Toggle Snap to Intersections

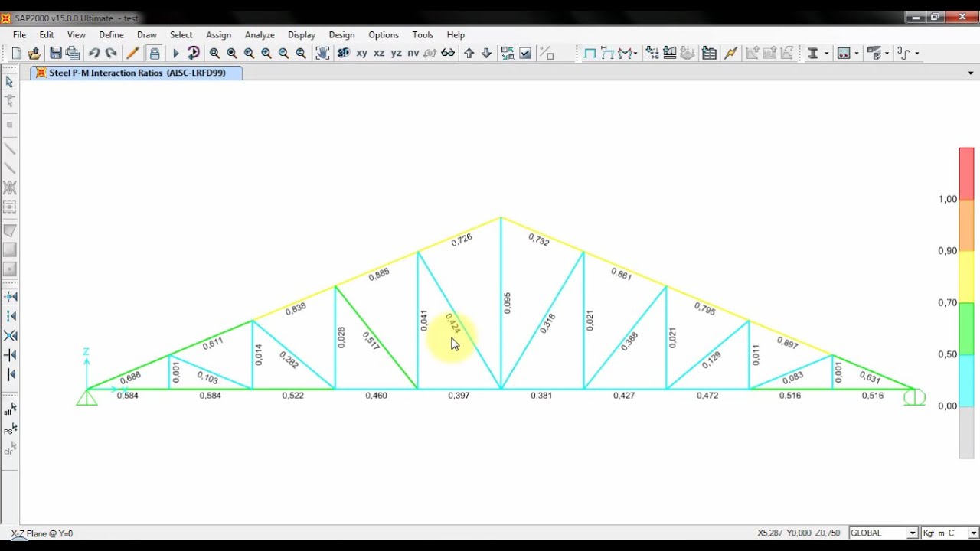[10, 335]
